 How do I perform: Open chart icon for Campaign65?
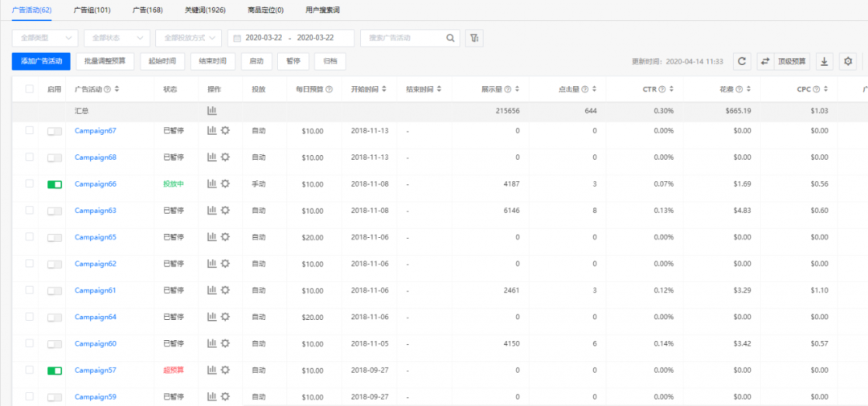tap(211, 236)
